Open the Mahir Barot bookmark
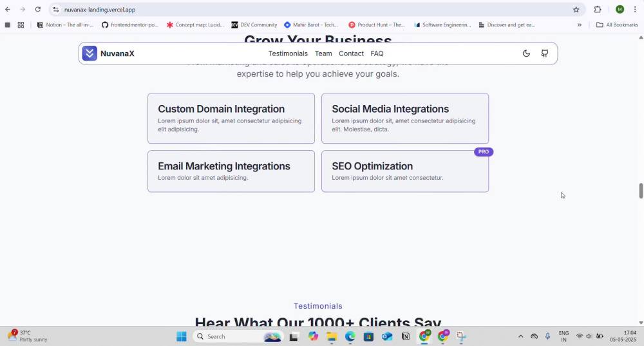The width and height of the screenshot is (644, 346). click(x=311, y=25)
